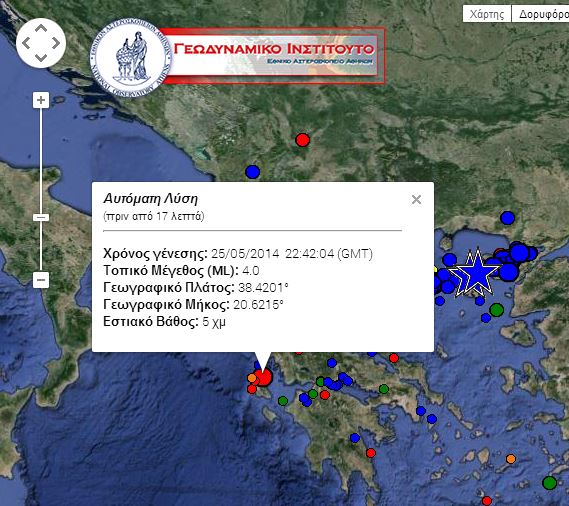
Task: Close the Αυτόματη Λύση info popup
Action: (416, 199)
